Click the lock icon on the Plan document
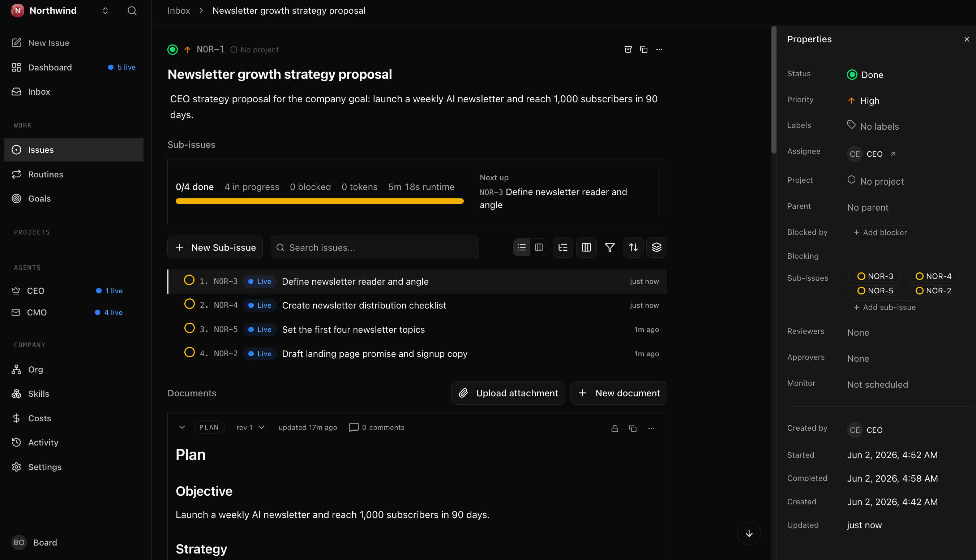The image size is (976, 560). [615, 428]
